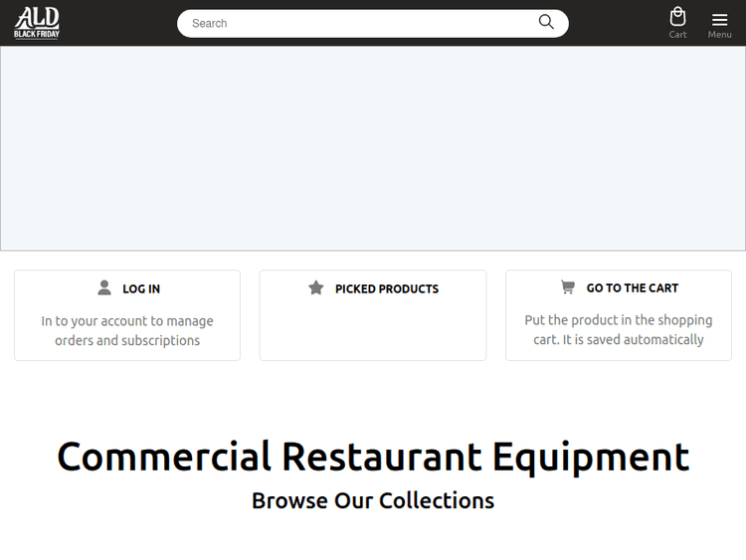The image size is (746, 560).
Task: Click the 'Browse Our Collections' subheading
Action: coord(373,500)
